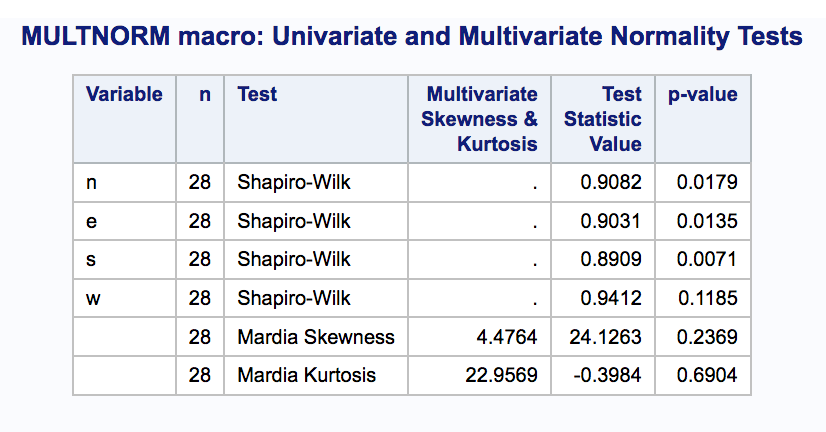The height and width of the screenshot is (432, 826).
Task: Click the 0.0179 p-value cell
Action: [707, 182]
